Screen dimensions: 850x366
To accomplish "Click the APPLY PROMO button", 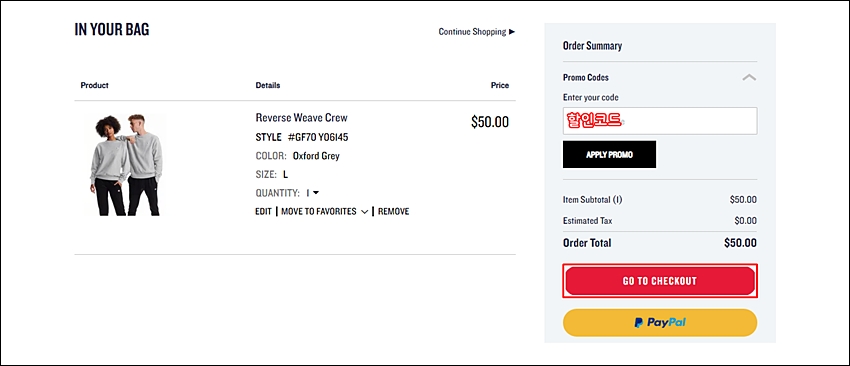I will [x=609, y=155].
